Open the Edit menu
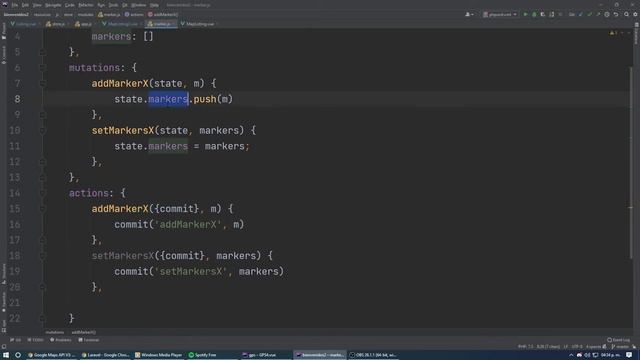640x360 pixels. click(x=25, y=5)
